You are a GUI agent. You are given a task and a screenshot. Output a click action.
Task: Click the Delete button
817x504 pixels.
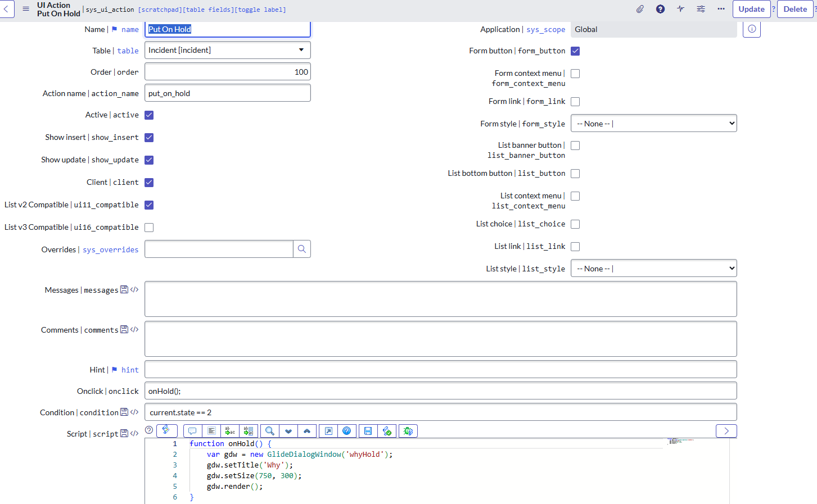click(x=795, y=9)
